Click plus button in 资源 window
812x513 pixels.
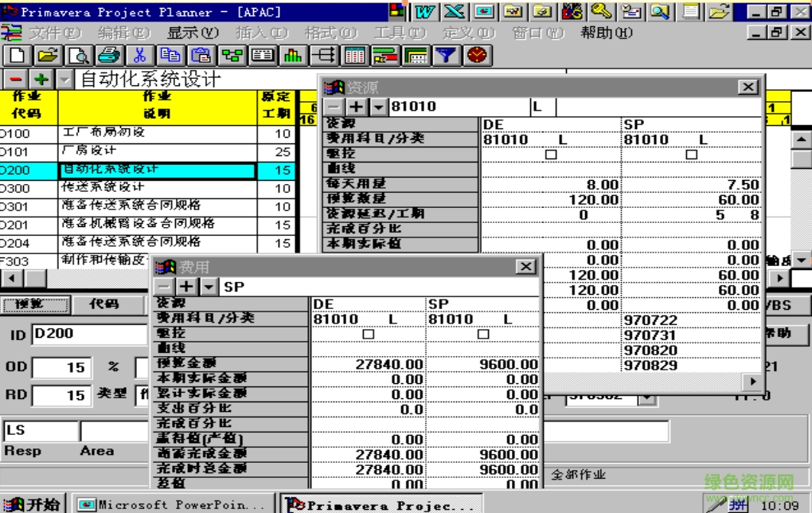pyautogui.click(x=357, y=107)
